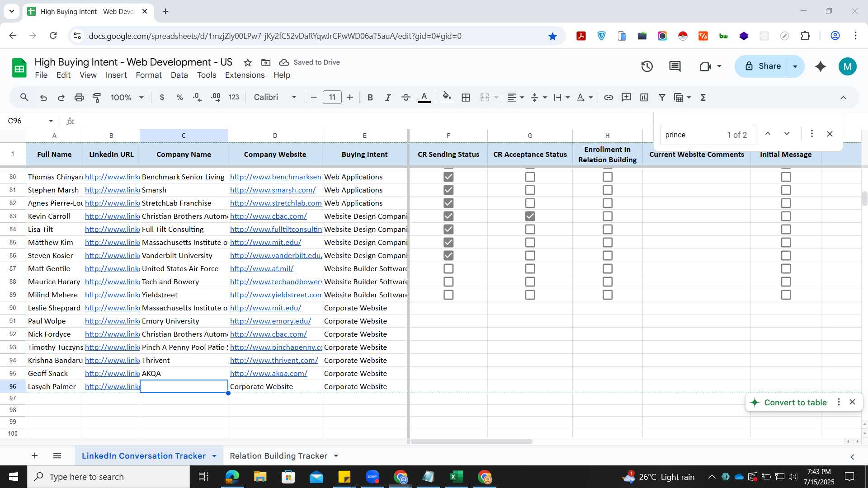Open the mit.edu link in row 85
Image resolution: width=868 pixels, height=488 pixels.
point(265,243)
